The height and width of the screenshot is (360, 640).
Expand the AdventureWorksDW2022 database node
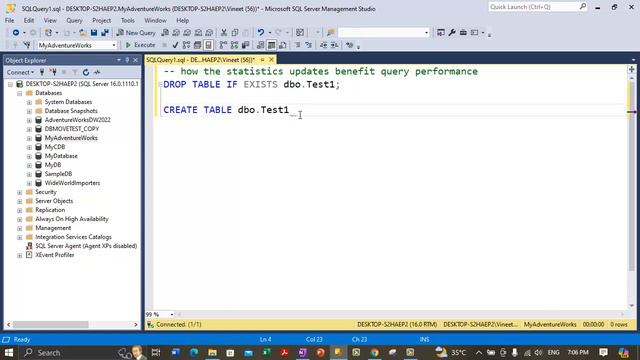pyautogui.click(x=29, y=120)
